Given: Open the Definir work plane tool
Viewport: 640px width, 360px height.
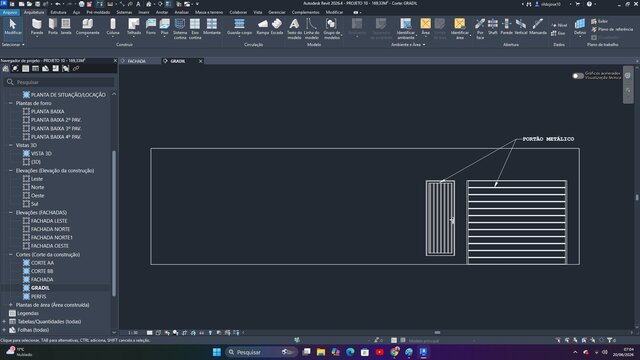Looking at the screenshot, I should click(x=580, y=27).
